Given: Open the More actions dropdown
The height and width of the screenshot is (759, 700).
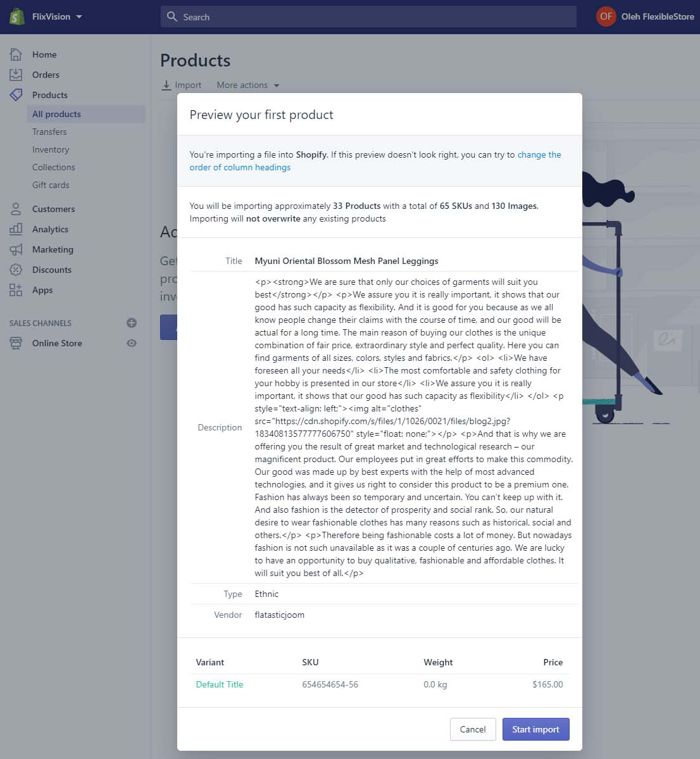Looking at the screenshot, I should [247, 85].
